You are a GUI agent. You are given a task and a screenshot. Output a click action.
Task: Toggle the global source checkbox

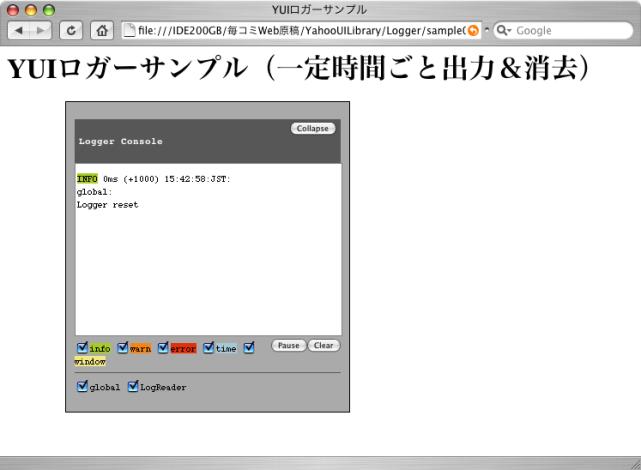click(x=82, y=386)
